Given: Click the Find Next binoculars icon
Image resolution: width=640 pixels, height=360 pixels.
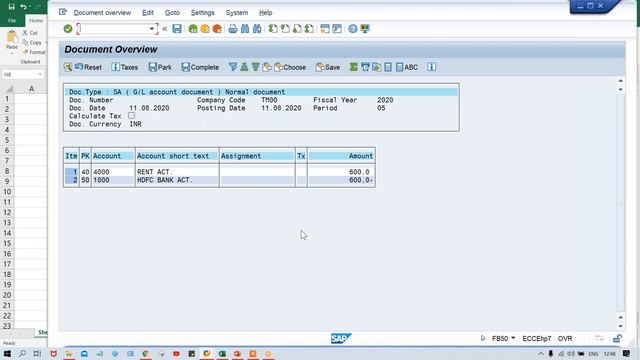Looking at the screenshot, I should (257, 29).
